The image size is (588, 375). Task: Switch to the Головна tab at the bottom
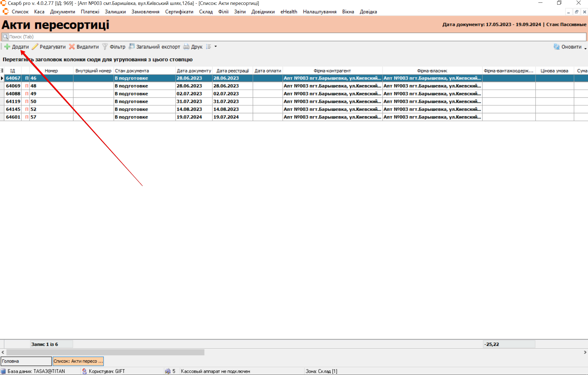pyautogui.click(x=26, y=361)
